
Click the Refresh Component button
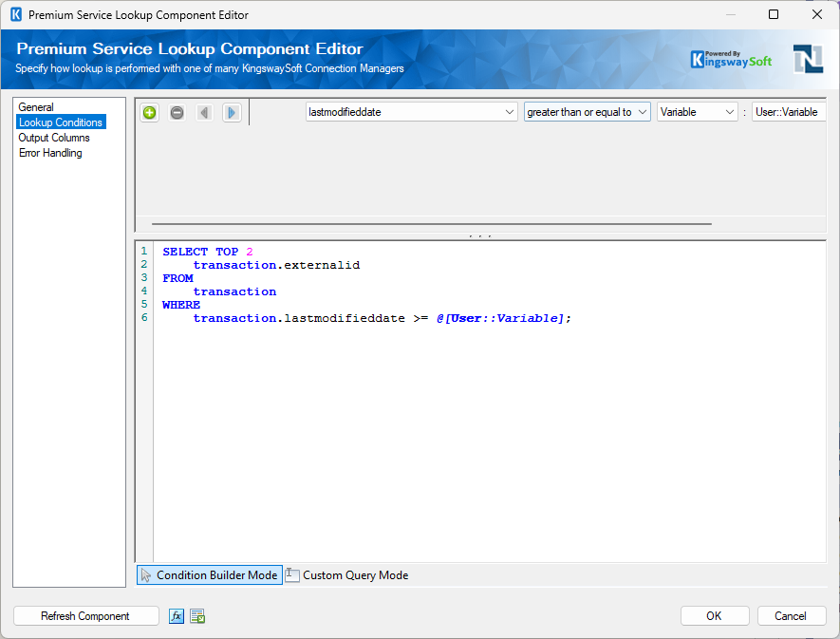(85, 616)
